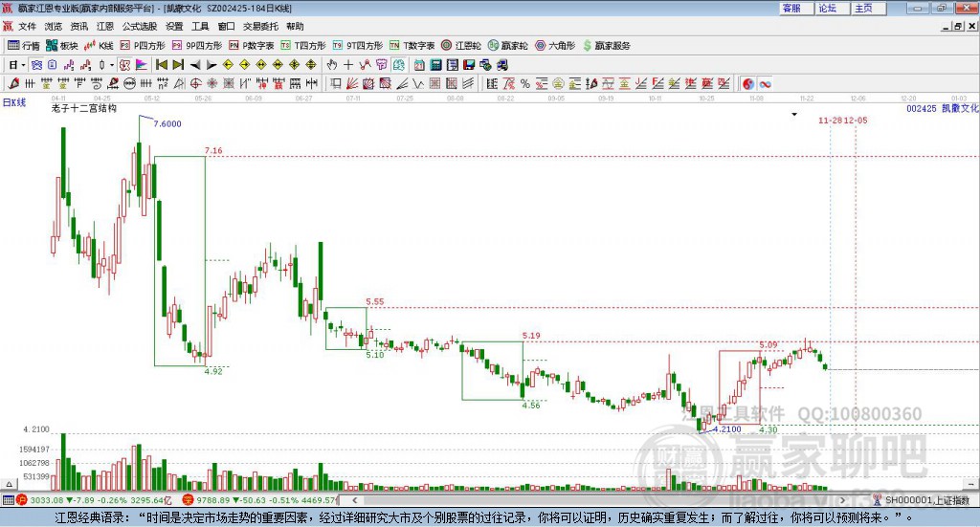Click the 客服 customer service button
Viewport: 980px width, 527px height.
(x=797, y=8)
